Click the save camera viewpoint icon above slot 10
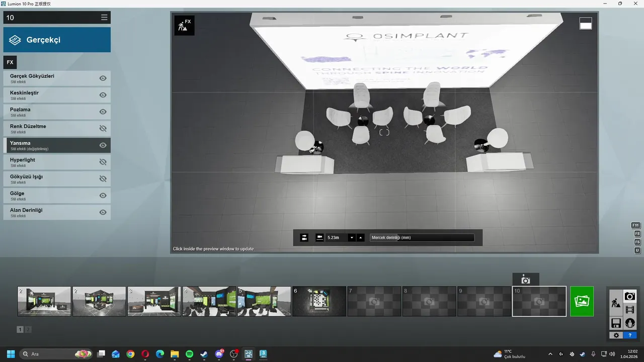The height and width of the screenshot is (362, 644). coord(526,280)
